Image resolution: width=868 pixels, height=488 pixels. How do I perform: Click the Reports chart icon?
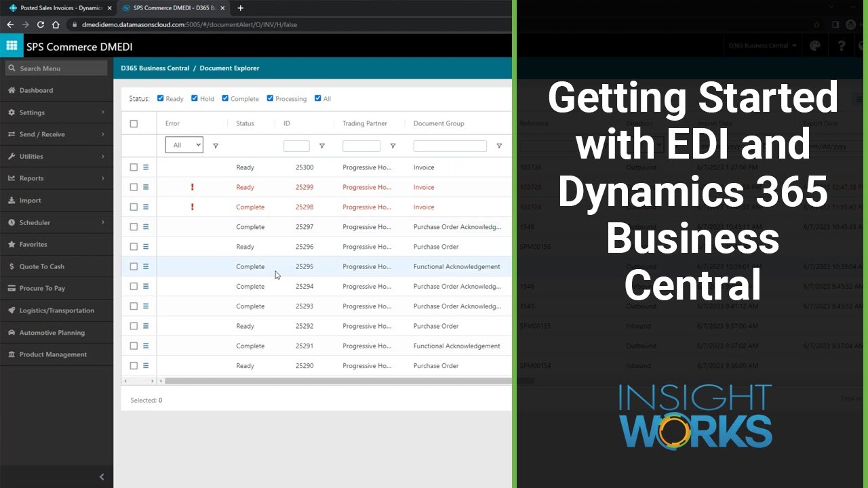(x=12, y=178)
